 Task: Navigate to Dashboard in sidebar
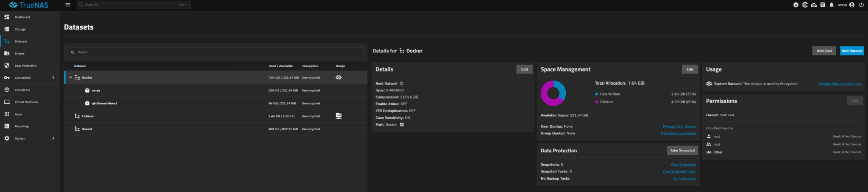click(x=30, y=17)
